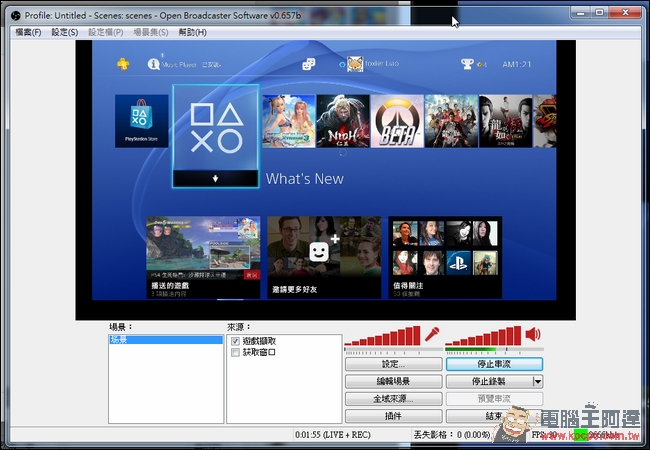Open the 幫助(H) menu

click(x=193, y=32)
